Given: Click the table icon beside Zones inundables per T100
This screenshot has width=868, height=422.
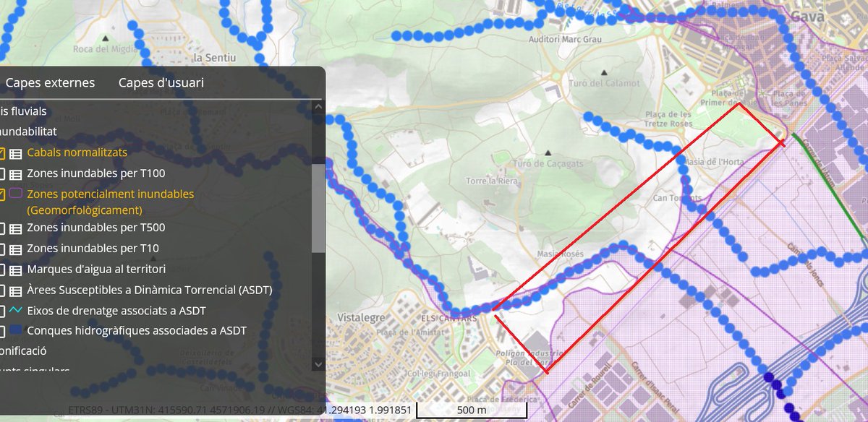Looking at the screenshot, I should coord(15,173).
